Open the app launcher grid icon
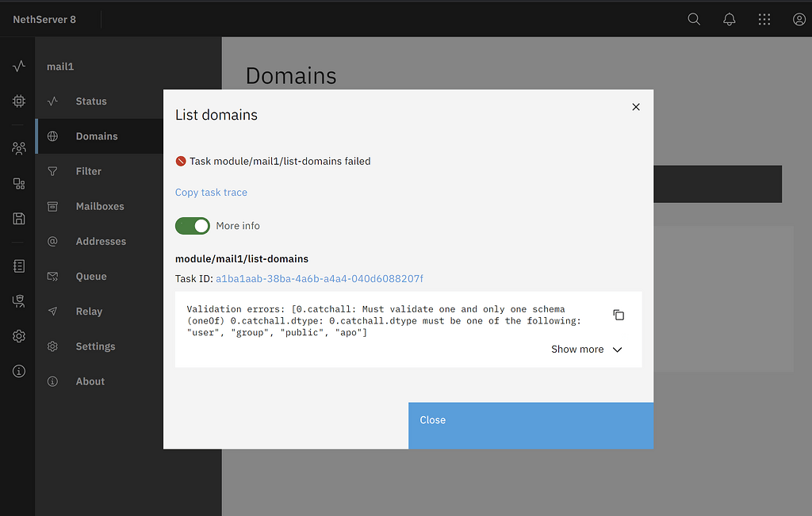 764,19
